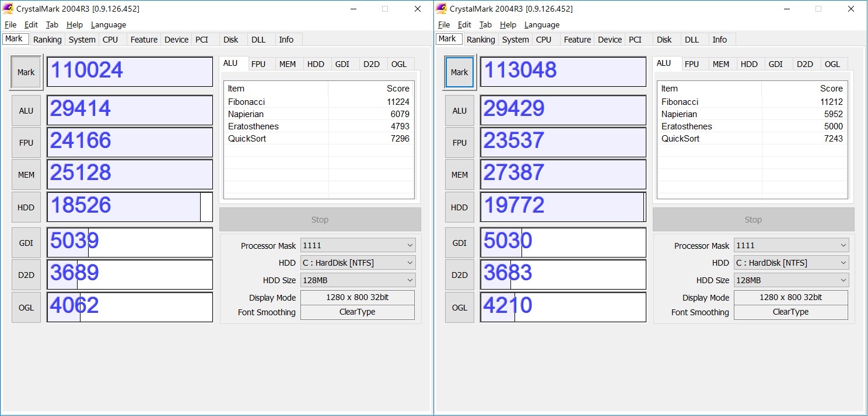Click Eratosthenes row in right window results
Viewport: 868px width, 416px height.
point(752,126)
